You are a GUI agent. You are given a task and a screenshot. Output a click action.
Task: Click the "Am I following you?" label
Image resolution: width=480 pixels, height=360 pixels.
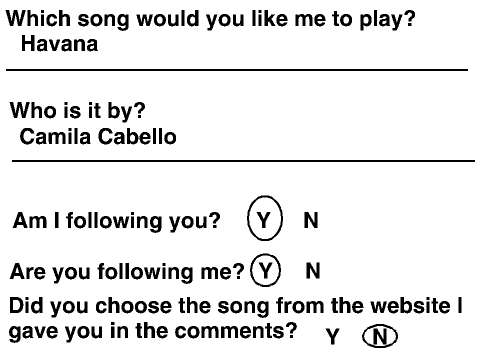[117, 221]
